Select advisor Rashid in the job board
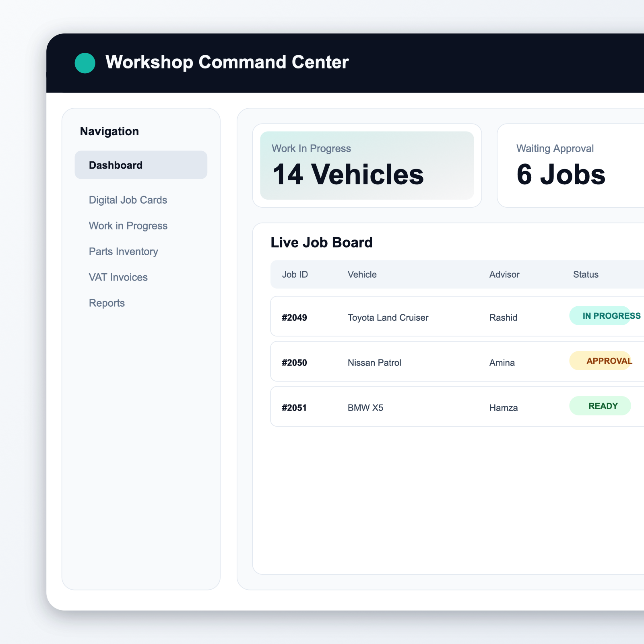The image size is (644, 644). (503, 318)
